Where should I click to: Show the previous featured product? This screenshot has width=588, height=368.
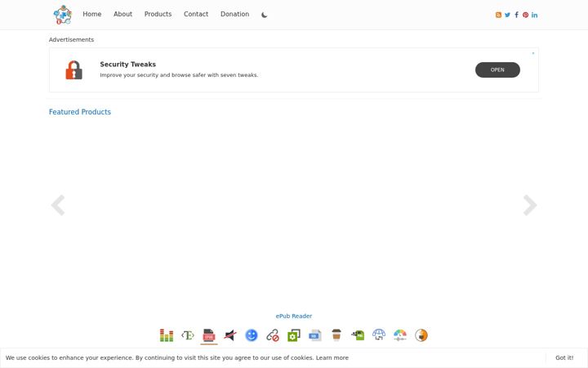(x=58, y=205)
